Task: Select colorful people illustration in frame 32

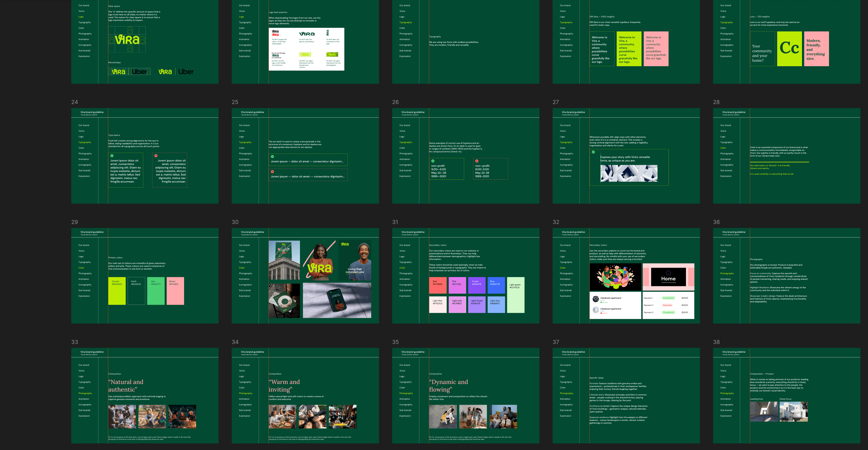Action: [x=615, y=277]
